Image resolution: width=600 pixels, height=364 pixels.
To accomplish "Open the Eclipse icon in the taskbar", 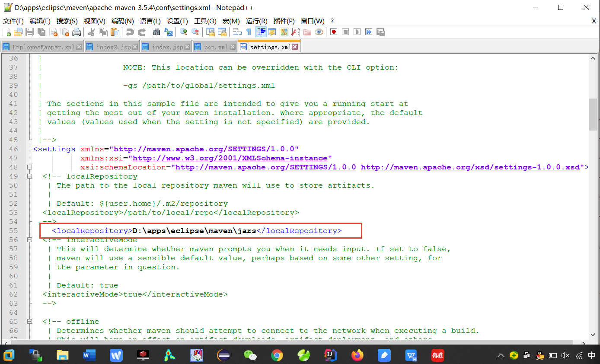I will [223, 355].
